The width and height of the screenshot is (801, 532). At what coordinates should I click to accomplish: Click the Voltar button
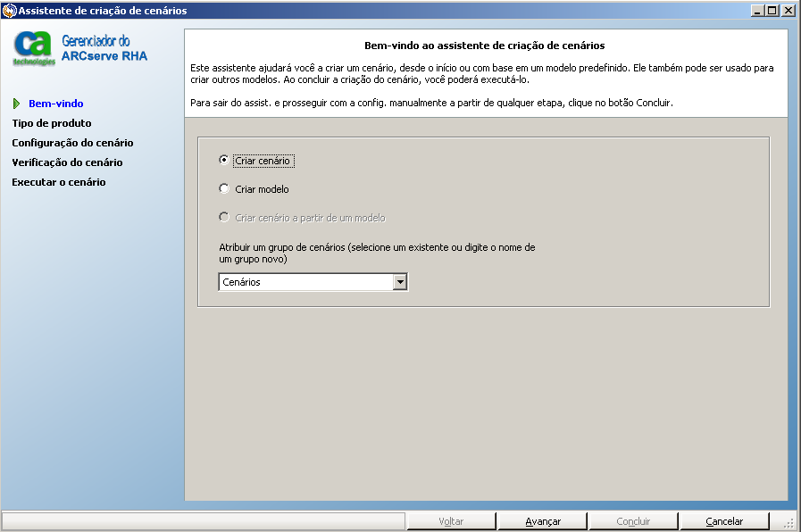coord(451,521)
